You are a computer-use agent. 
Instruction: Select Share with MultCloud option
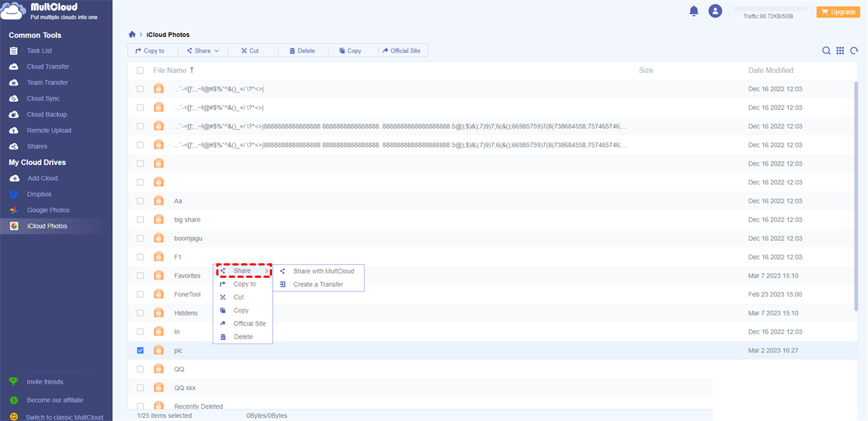(x=323, y=271)
